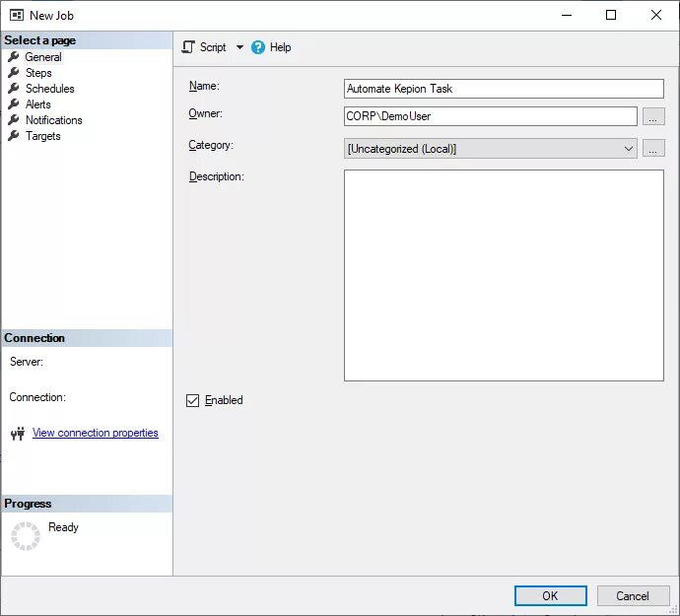This screenshot has height=616, width=680.
Task: Click the blue Help question icon
Action: coord(258,47)
